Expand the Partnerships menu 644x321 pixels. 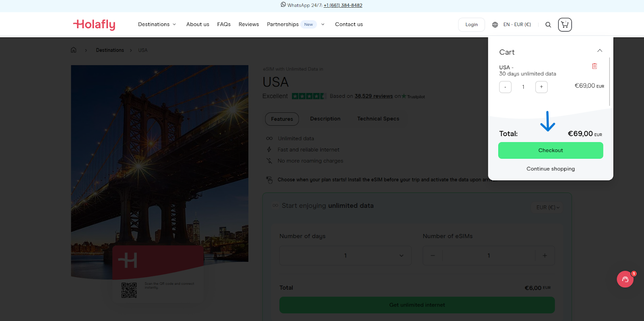point(296,25)
